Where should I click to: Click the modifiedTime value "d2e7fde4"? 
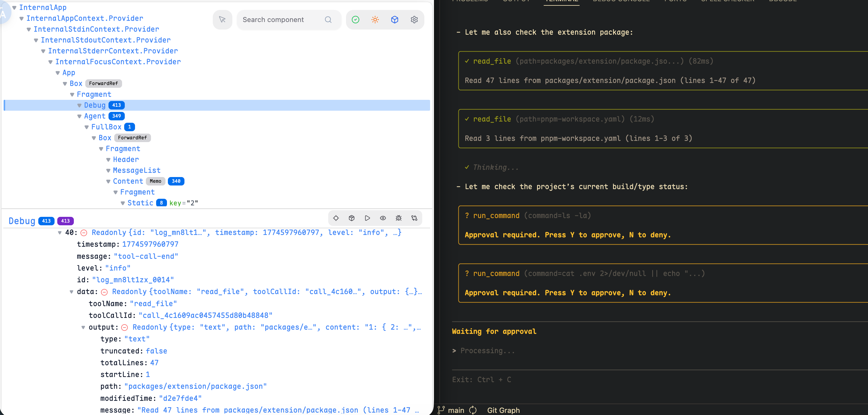[x=180, y=398]
